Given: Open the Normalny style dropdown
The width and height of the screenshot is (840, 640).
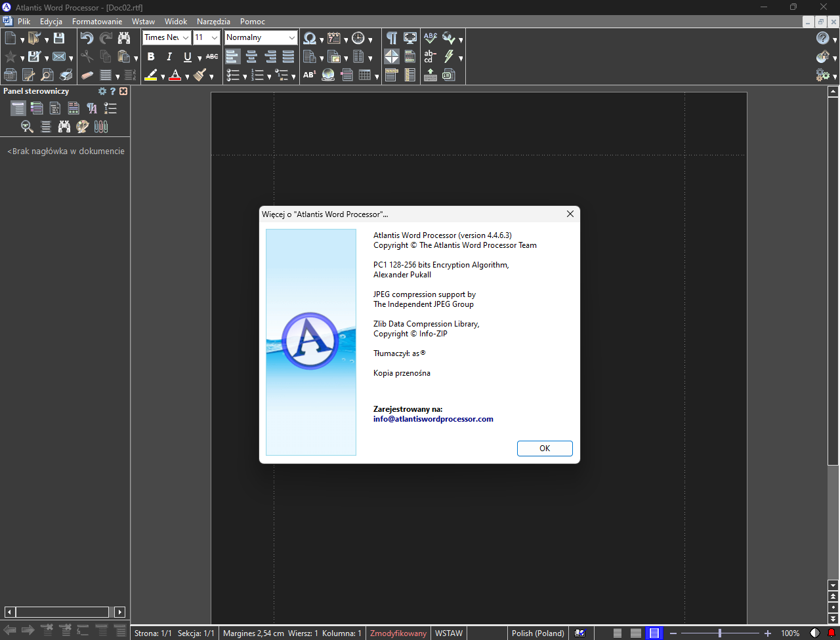Looking at the screenshot, I should [x=292, y=38].
